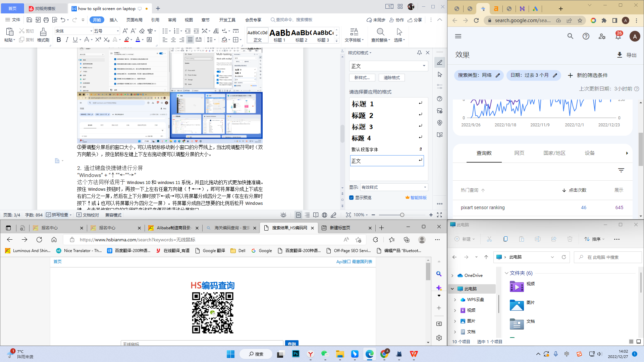The height and width of the screenshot is (362, 644).
Task: Toggle the 显示预览 checkbox
Action: (x=351, y=197)
